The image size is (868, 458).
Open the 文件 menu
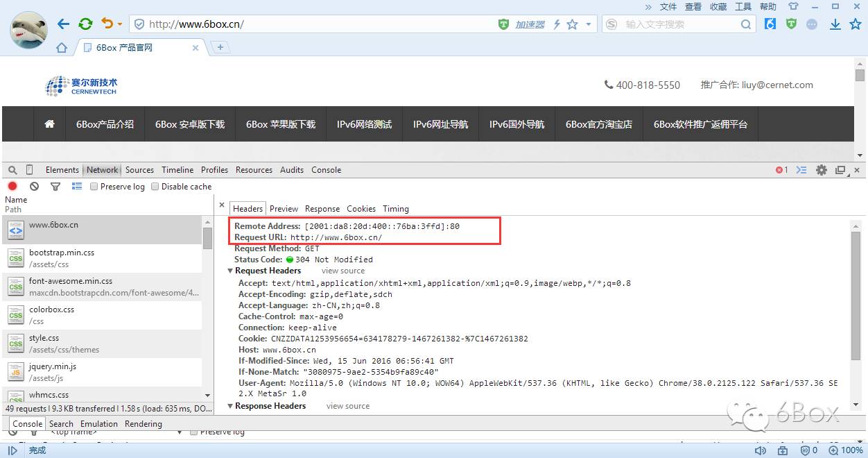click(x=668, y=6)
